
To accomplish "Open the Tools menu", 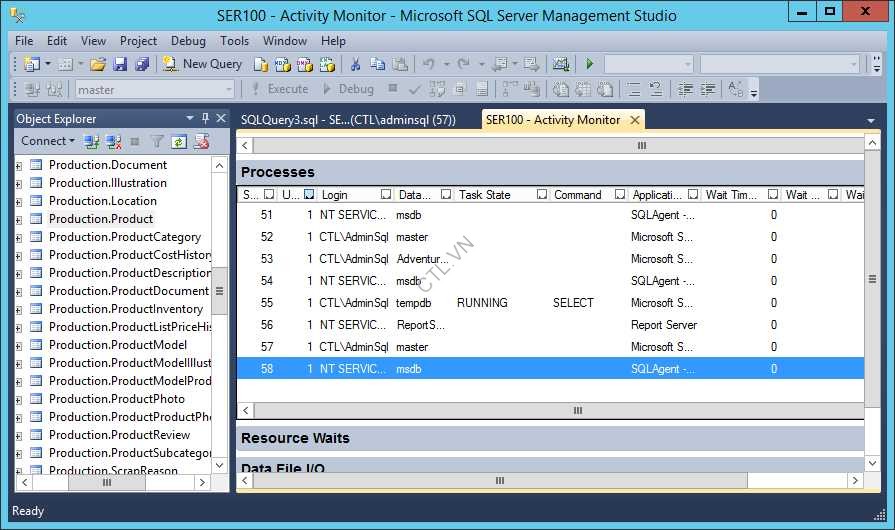I will pyautogui.click(x=234, y=41).
